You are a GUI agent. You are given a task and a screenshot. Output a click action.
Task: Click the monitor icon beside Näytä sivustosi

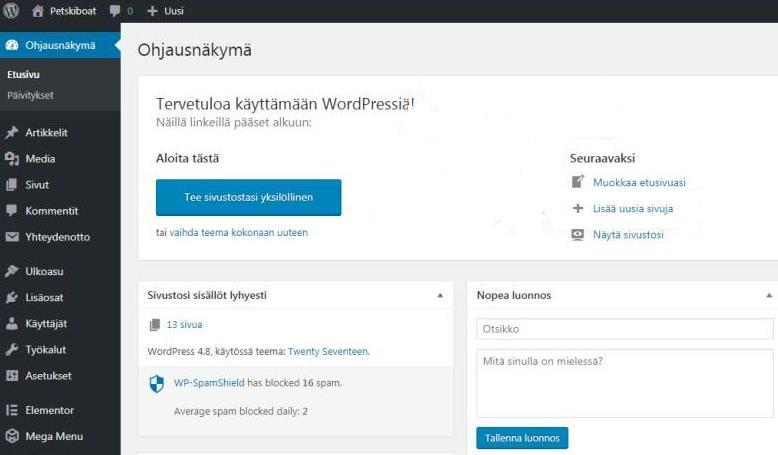point(578,235)
